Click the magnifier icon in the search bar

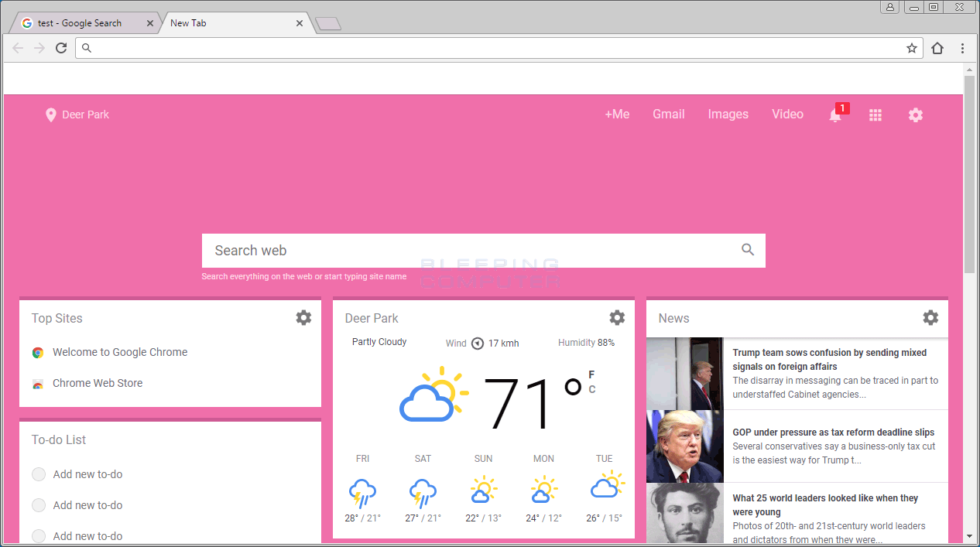click(747, 249)
